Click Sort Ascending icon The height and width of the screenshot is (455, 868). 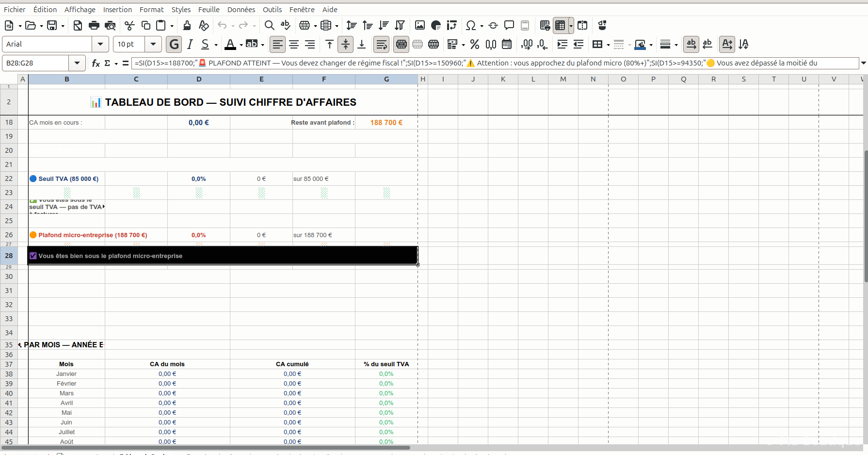[x=368, y=25]
